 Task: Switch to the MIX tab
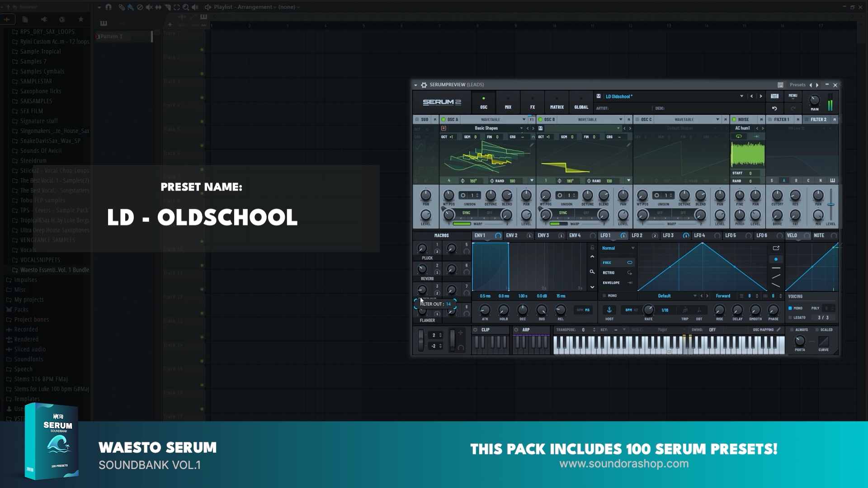click(x=508, y=103)
